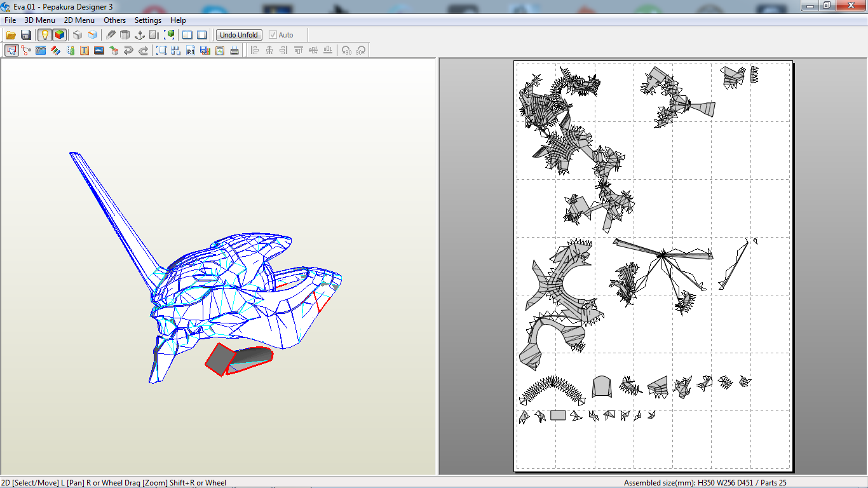Click the center horizontally alignment icon

tap(269, 50)
